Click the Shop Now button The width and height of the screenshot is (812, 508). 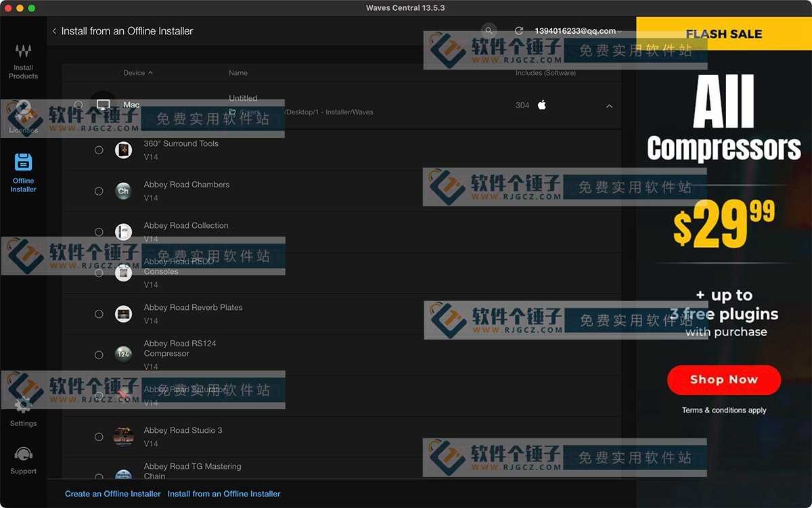(724, 379)
